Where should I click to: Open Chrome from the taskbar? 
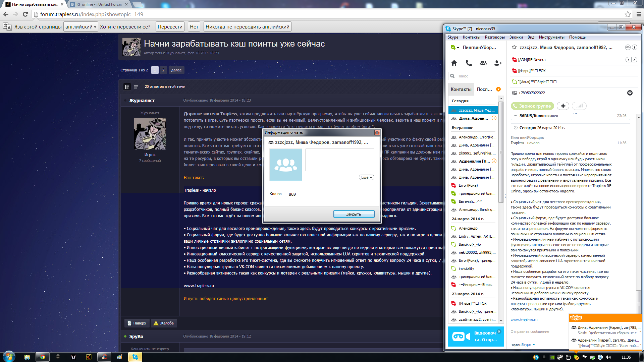[x=43, y=357]
